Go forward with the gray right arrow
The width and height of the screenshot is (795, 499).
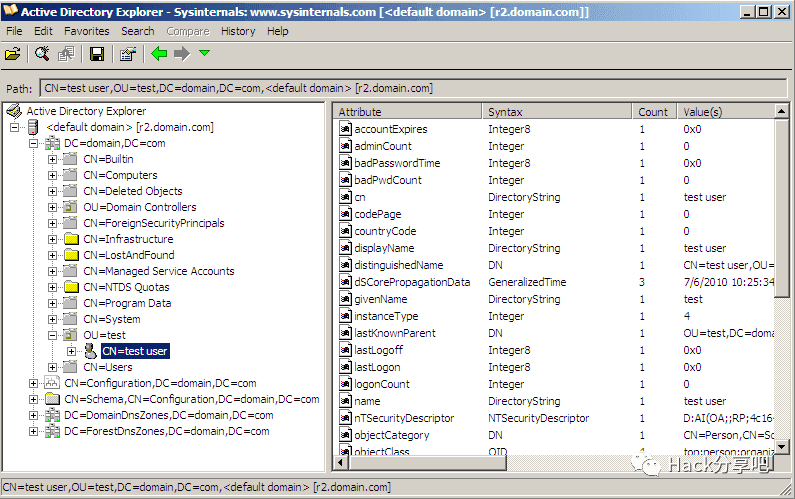coord(182,53)
